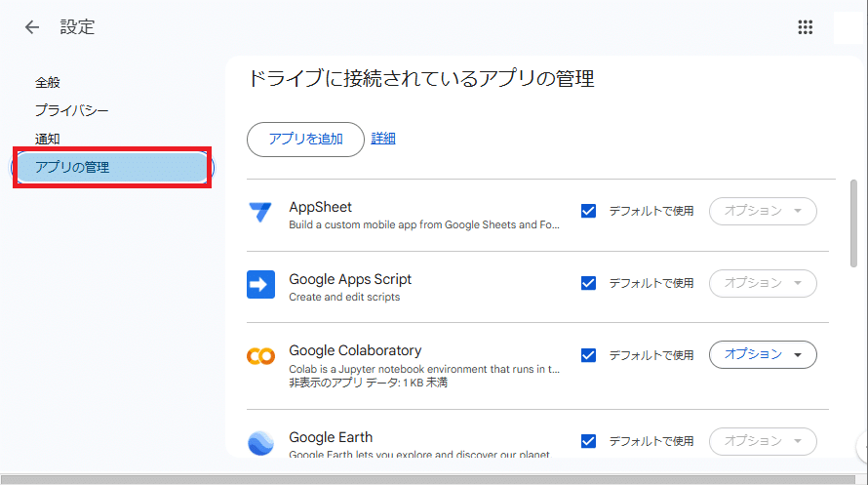
Task: Open the オプション dropdown for Google Earth
Action: point(763,441)
